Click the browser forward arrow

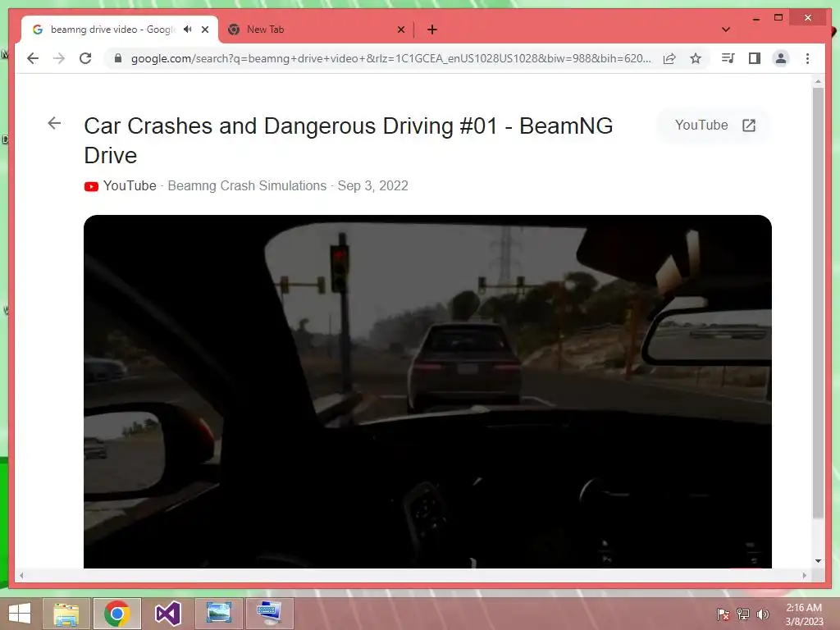[59, 58]
